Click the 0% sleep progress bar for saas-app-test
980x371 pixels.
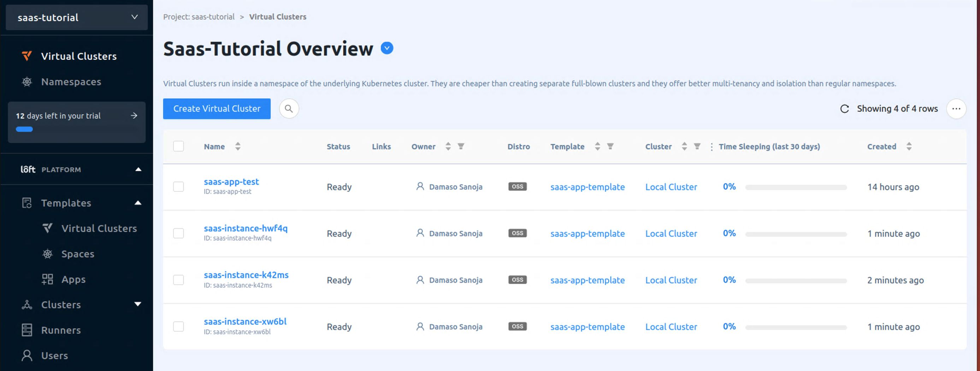796,187
